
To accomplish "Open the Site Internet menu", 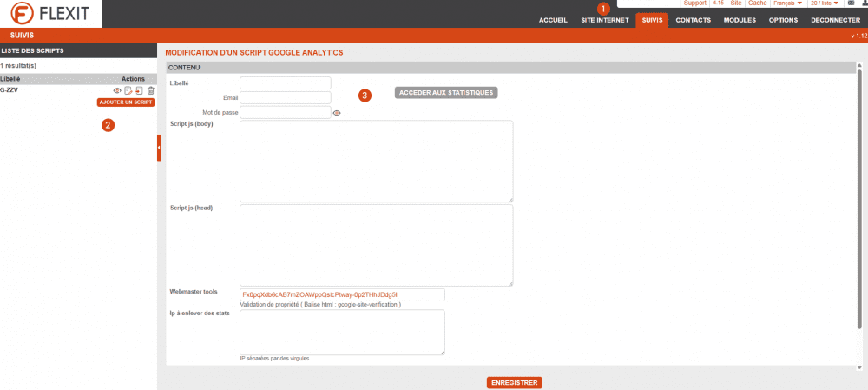I will (605, 19).
